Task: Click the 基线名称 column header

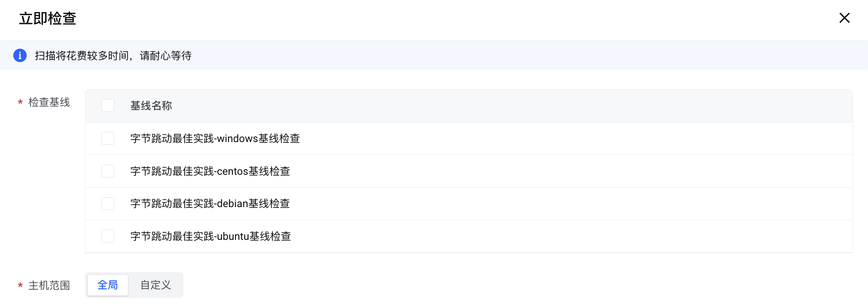Action: 151,106
